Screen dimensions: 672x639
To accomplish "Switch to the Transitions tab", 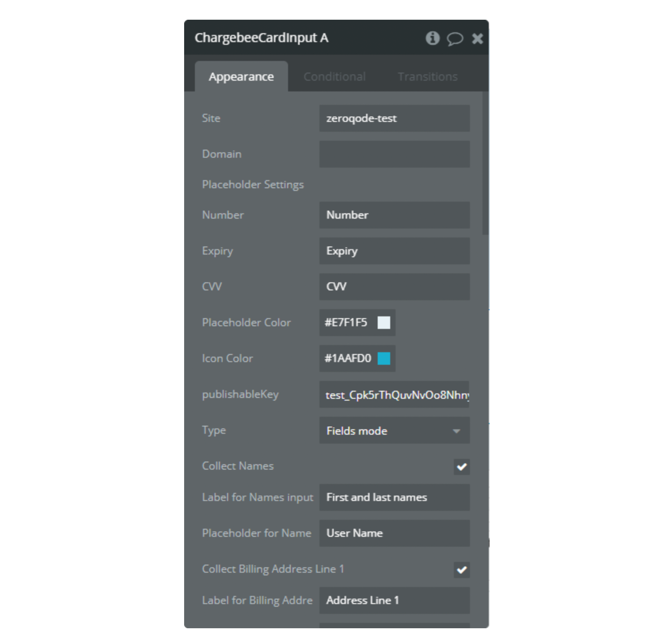I will click(x=428, y=76).
